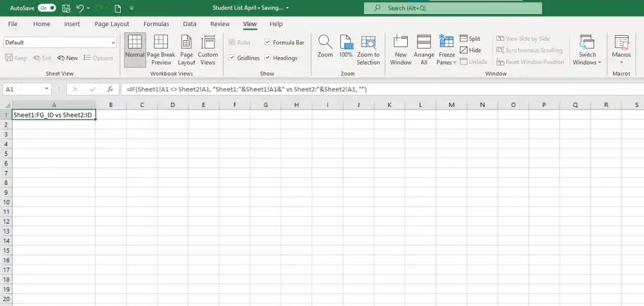Screen dimensions: 644x306
Task: Click the New blank document icon
Action: pyautogui.click(x=118, y=8)
